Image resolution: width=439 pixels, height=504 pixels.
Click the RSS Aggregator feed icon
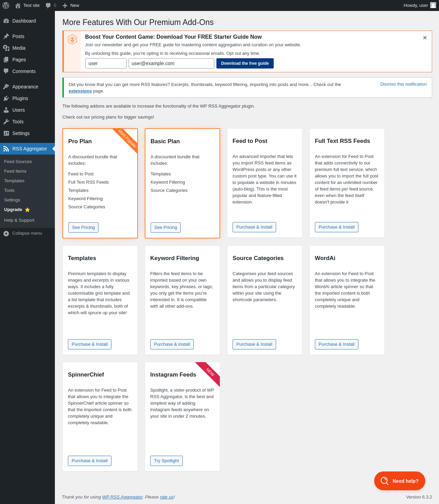[x=6, y=149]
